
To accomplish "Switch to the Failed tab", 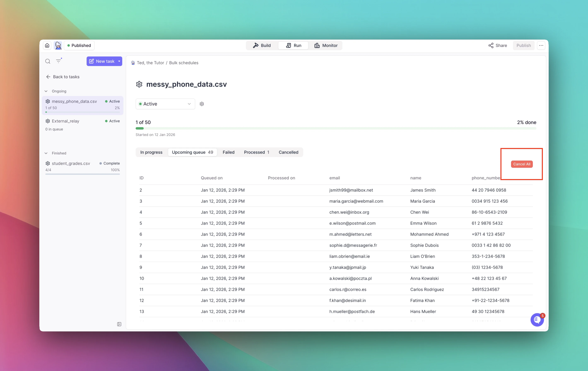I will tap(228, 152).
